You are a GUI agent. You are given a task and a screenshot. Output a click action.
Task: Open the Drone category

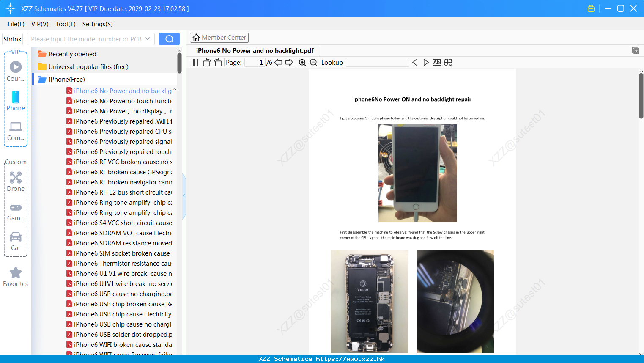tap(16, 181)
